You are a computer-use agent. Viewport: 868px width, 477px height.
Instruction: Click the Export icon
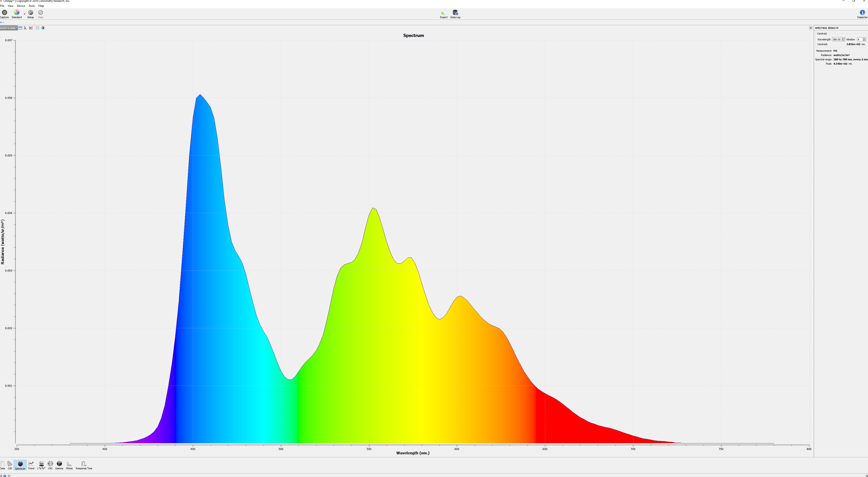point(443,13)
